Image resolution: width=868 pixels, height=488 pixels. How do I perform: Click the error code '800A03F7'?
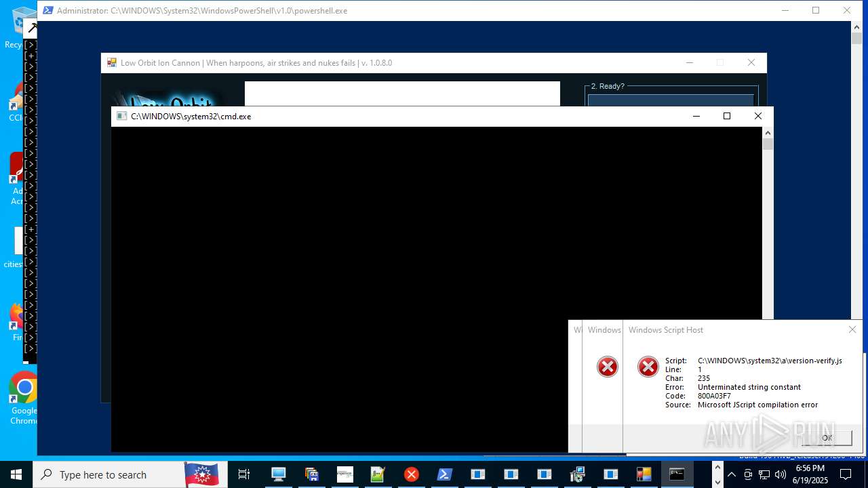[x=714, y=396]
